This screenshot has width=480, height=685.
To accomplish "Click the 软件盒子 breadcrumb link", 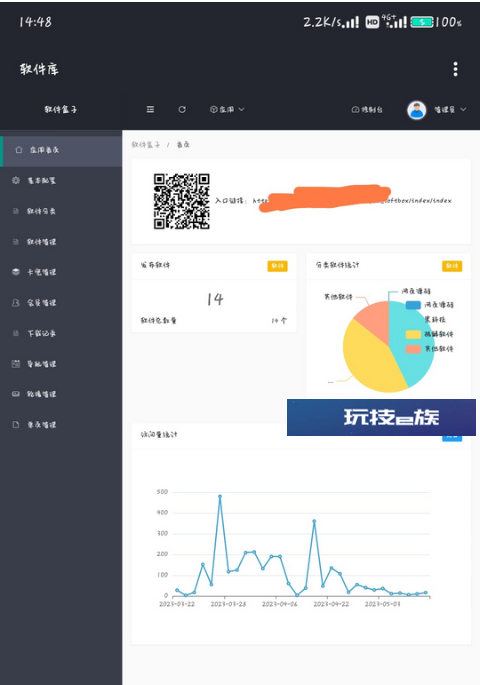I will (x=146, y=145).
